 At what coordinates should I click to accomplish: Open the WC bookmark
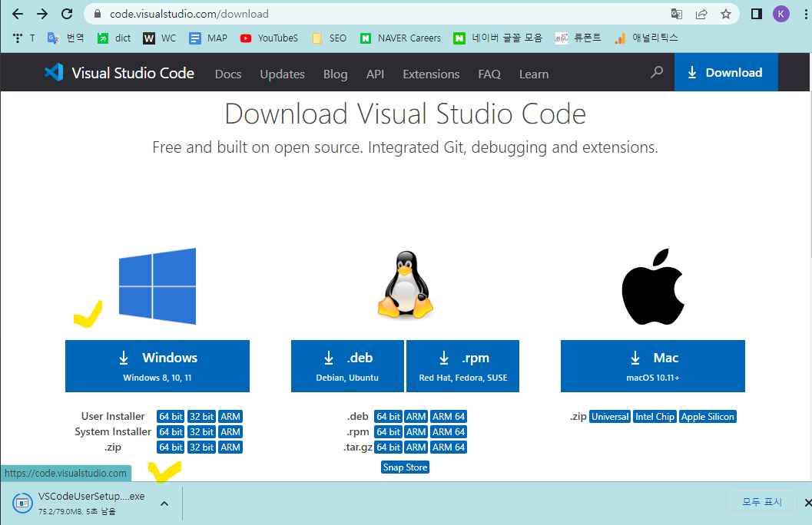(160, 38)
